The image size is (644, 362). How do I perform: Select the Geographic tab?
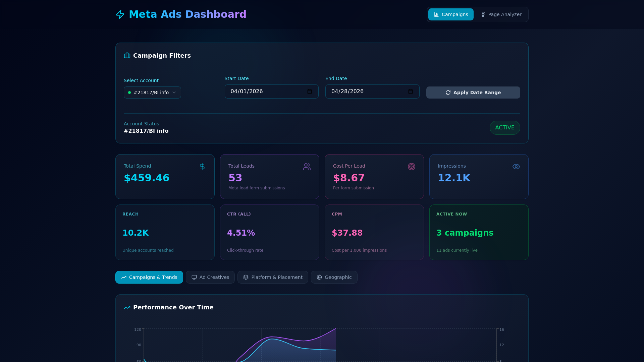334,277
